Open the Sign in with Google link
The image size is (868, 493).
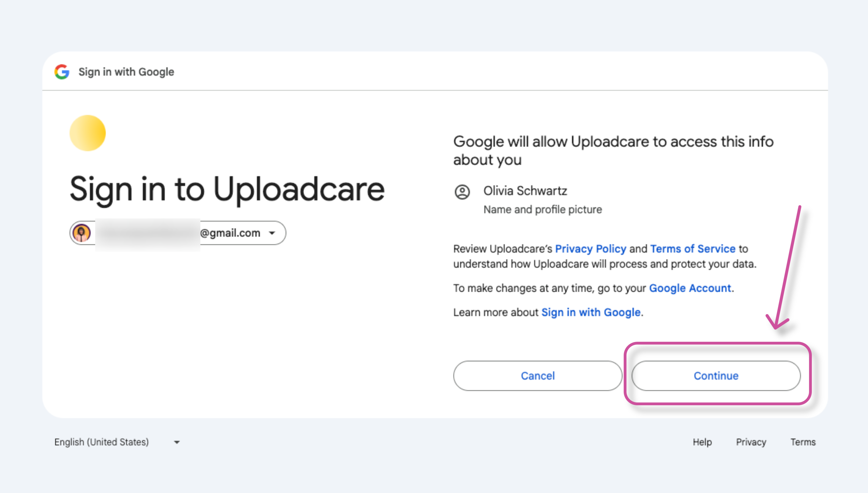[591, 312]
